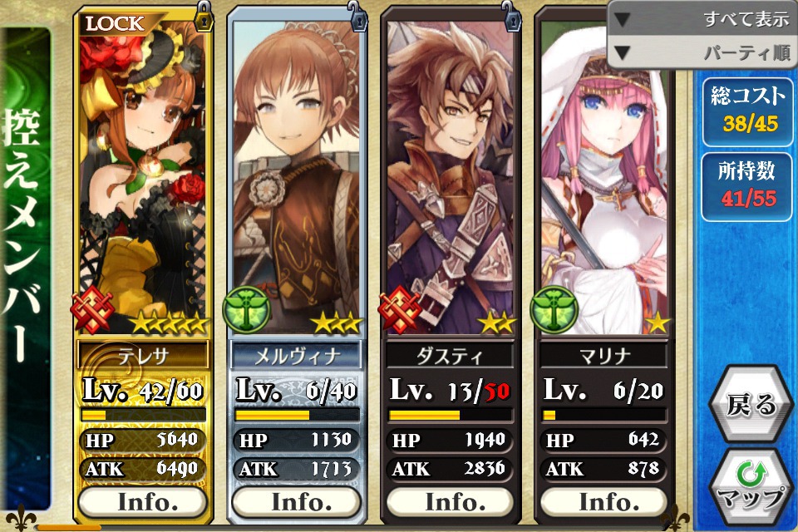This screenshot has width=798, height=532.
Task: Toggle the lock icon on テレサ card
Action: point(204,17)
